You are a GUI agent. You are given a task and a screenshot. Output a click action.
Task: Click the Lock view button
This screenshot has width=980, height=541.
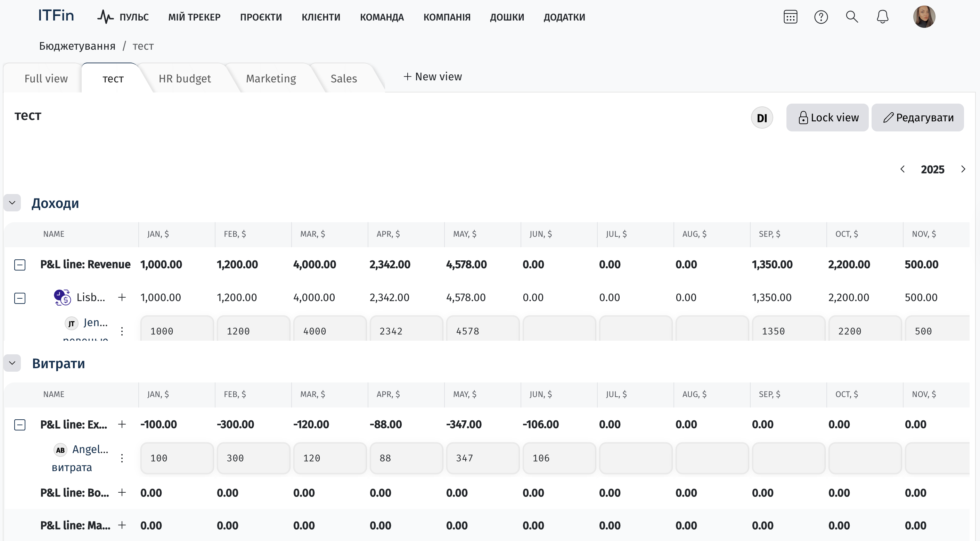[827, 118]
